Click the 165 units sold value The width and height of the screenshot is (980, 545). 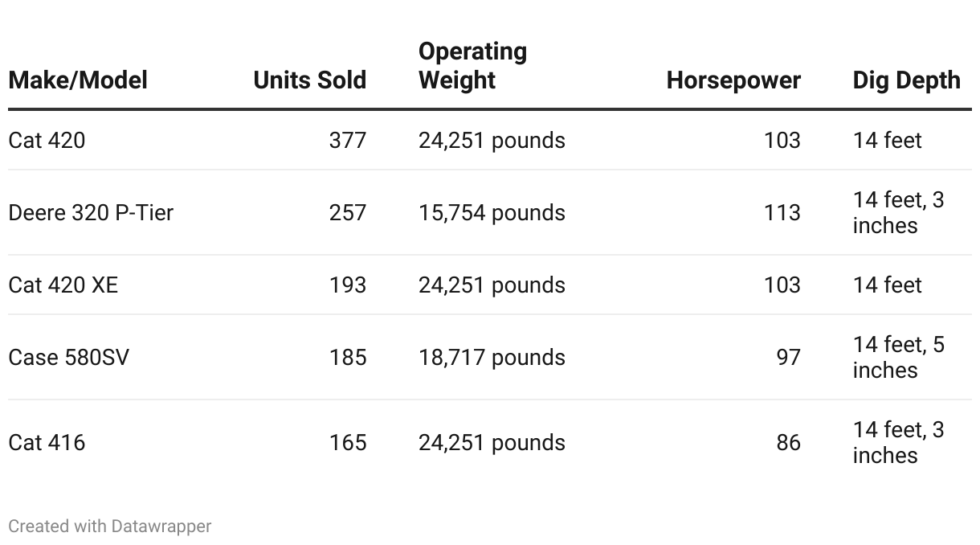pyautogui.click(x=348, y=443)
